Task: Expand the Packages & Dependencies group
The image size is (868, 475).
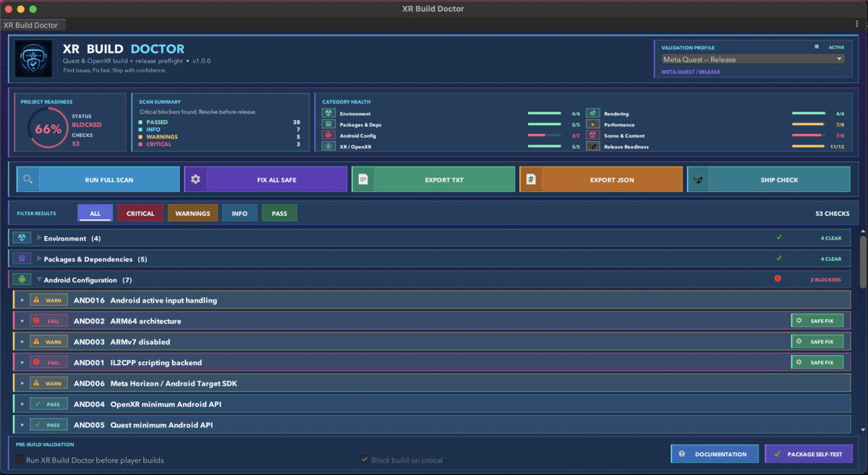Action: tap(39, 259)
